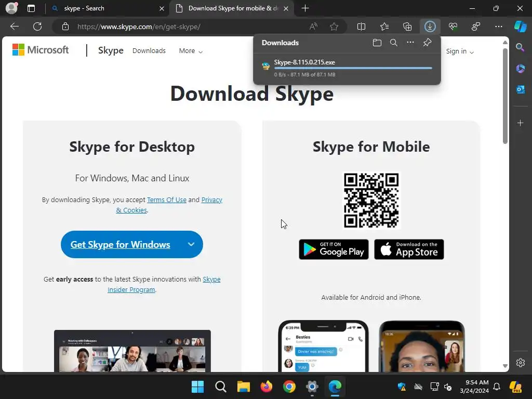Viewport: 532px width, 399px height.
Task: Launch Firefox from the taskbar
Action: (x=267, y=387)
